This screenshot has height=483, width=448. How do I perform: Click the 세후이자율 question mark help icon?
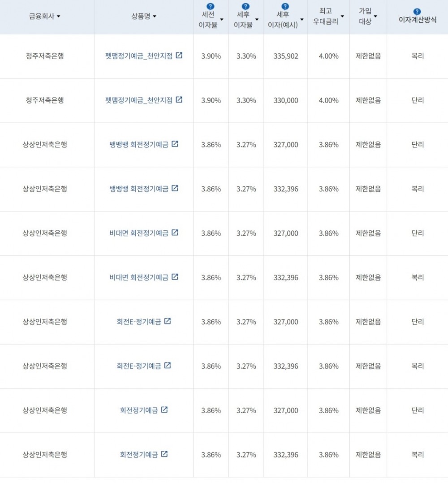pyautogui.click(x=245, y=5)
